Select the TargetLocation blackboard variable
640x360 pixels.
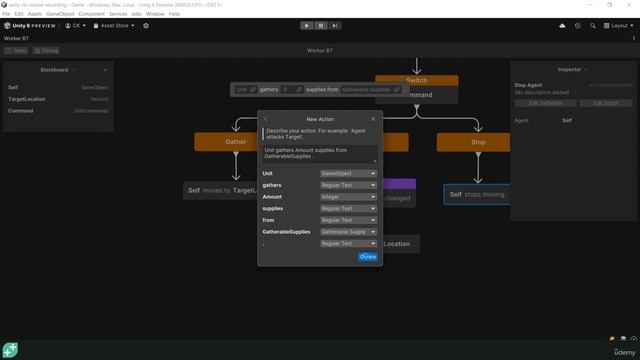pos(58,99)
